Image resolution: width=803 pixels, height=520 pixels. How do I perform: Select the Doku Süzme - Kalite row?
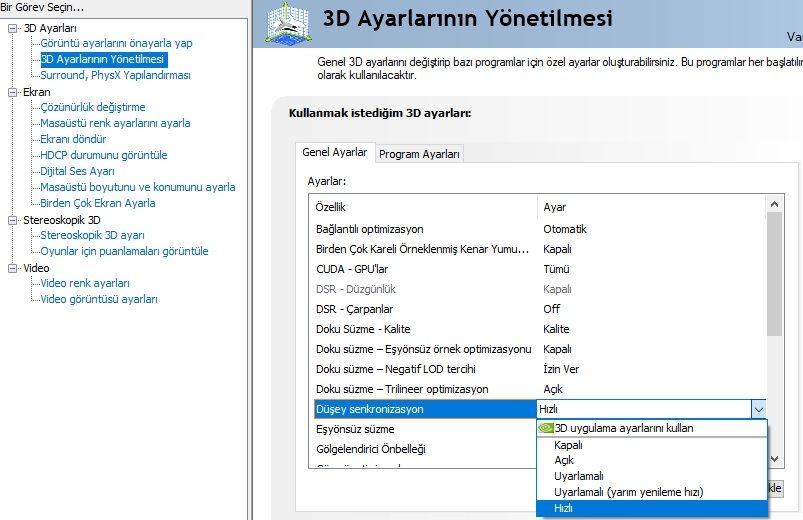(538, 329)
